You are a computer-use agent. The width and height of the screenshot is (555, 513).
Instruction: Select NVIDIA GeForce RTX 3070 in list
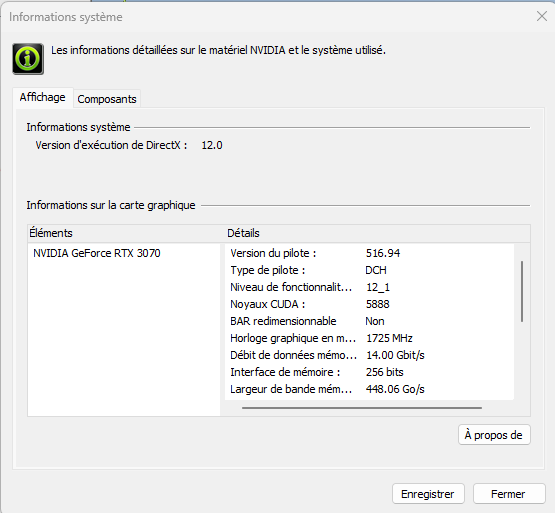click(97, 253)
